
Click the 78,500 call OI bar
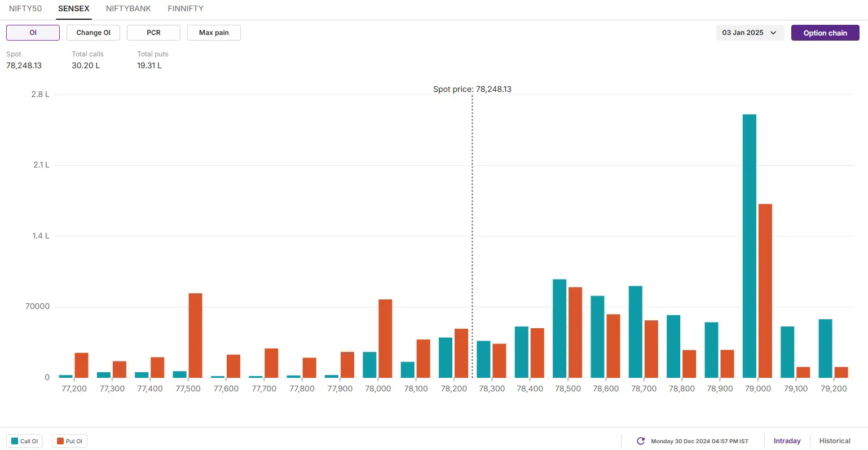point(559,328)
